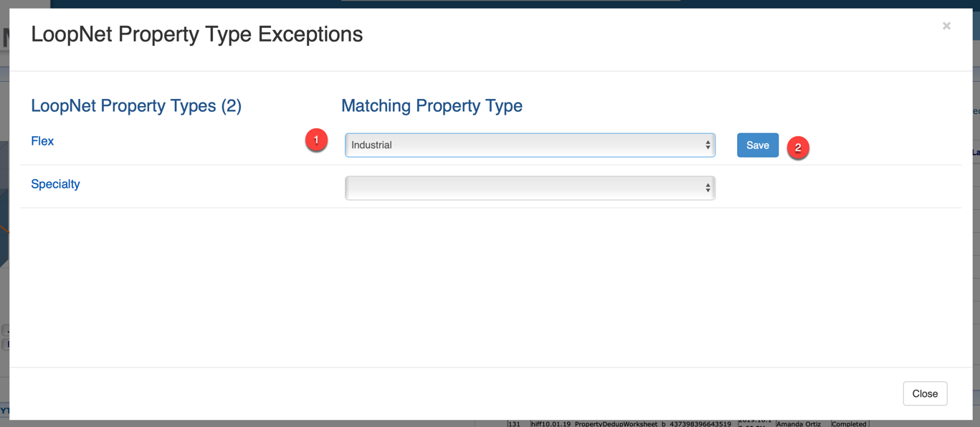
Task: Click the red step 1 marker
Action: (x=316, y=140)
